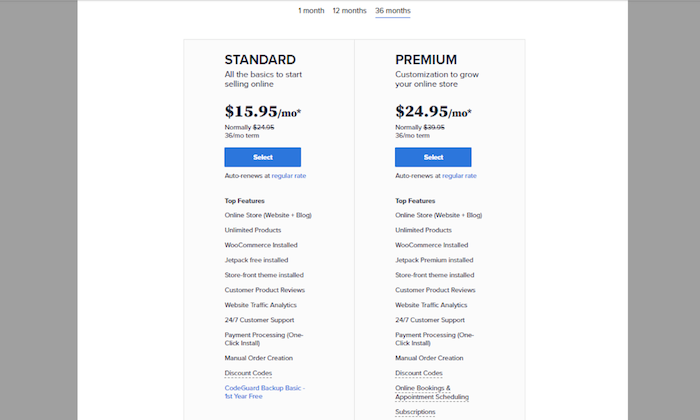This screenshot has height=420, width=700.
Task: Click the PREMIUM plan heading
Action: 426,60
